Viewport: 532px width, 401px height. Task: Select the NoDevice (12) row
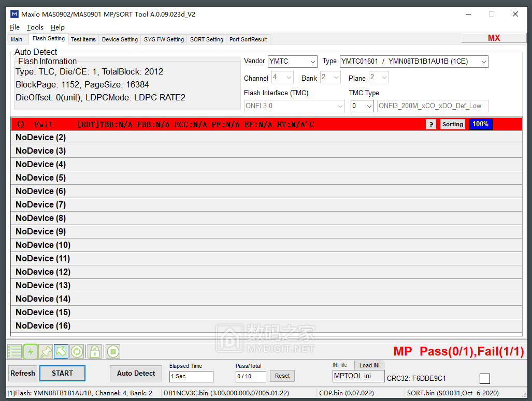267,272
